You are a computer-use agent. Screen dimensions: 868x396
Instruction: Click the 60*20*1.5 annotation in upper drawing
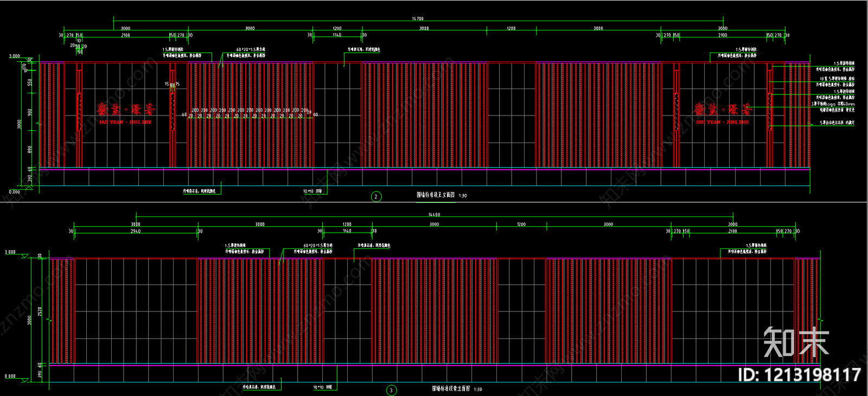pyautogui.click(x=250, y=50)
